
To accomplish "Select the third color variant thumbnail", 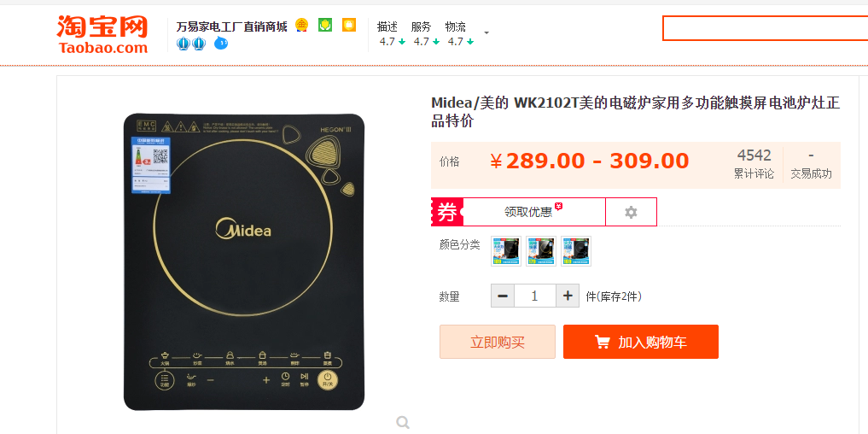I will point(576,251).
